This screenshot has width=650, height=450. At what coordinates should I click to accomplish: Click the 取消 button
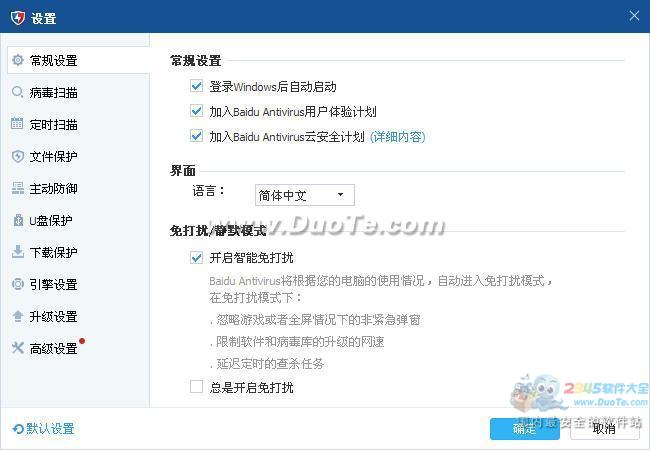[x=604, y=429]
